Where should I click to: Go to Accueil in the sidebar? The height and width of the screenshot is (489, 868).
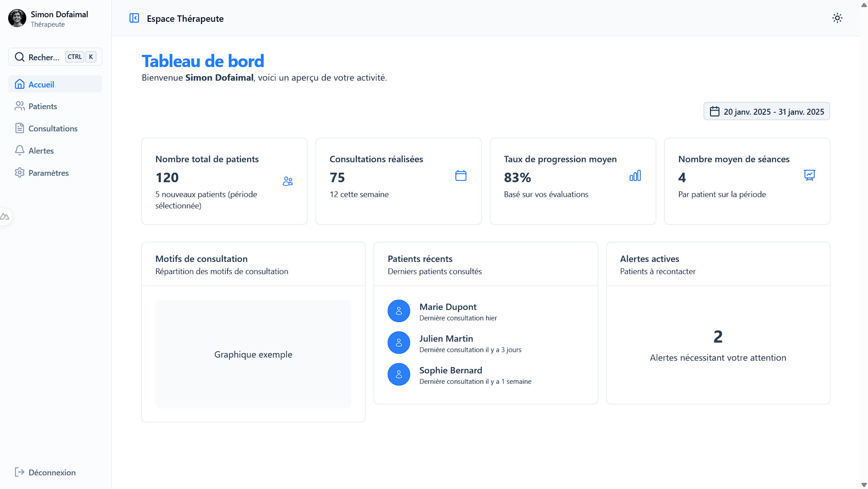[x=55, y=84]
